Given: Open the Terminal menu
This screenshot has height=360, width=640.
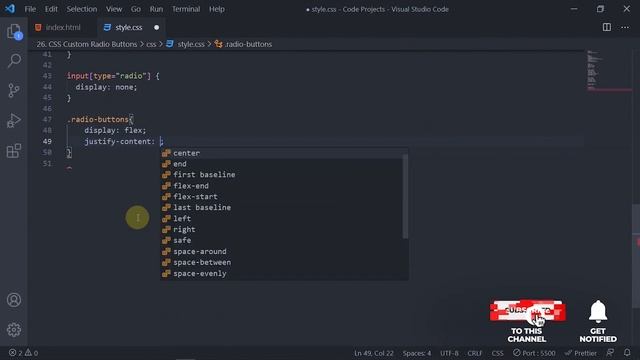Looking at the screenshot, I should pos(186,9).
